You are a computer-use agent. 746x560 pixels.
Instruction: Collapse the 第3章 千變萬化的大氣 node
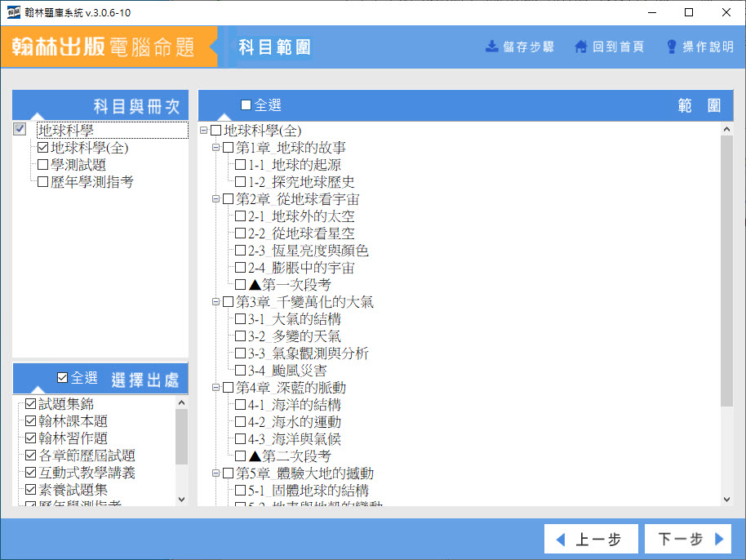(216, 302)
